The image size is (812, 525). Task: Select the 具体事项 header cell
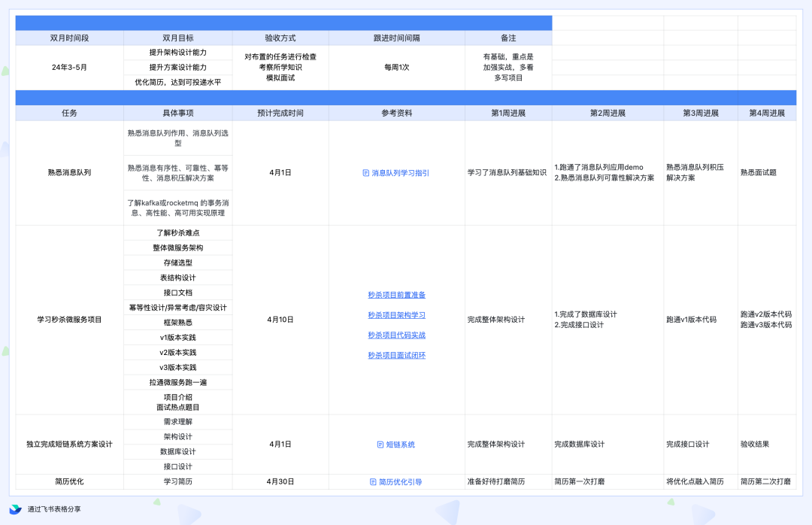[x=178, y=113]
